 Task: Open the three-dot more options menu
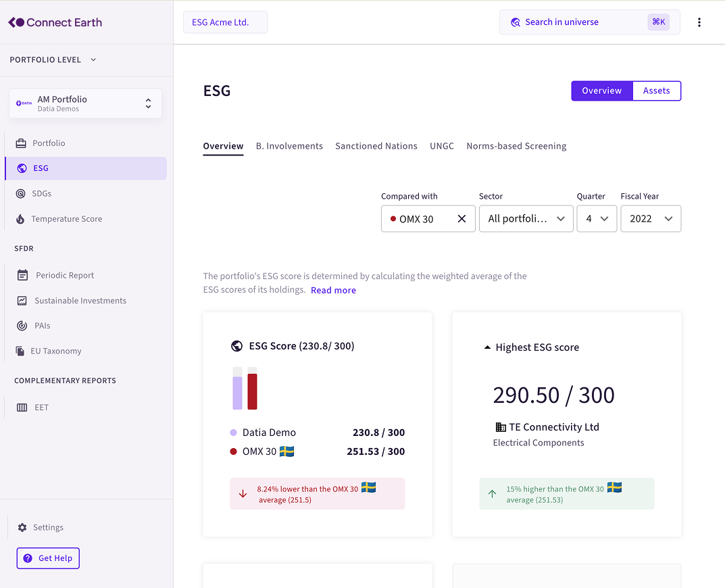click(699, 22)
